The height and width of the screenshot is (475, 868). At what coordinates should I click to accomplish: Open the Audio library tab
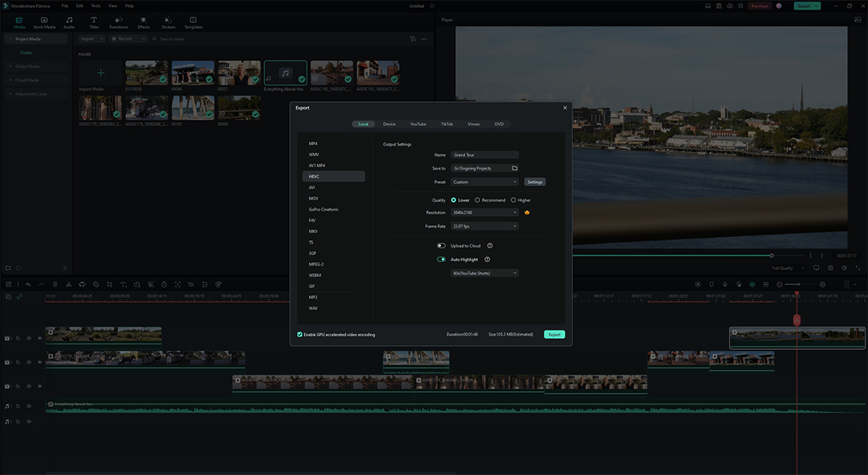(x=69, y=23)
